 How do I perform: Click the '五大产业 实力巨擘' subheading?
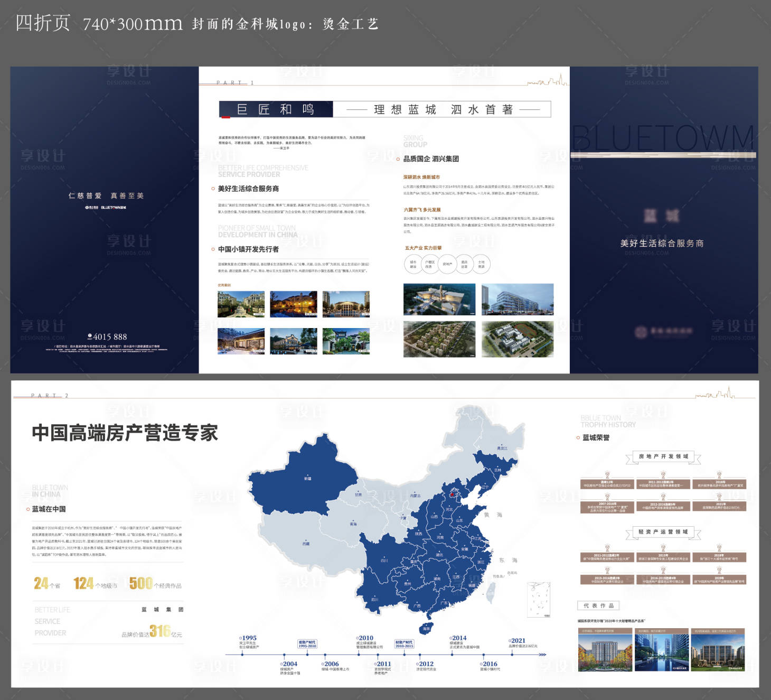[x=423, y=248]
